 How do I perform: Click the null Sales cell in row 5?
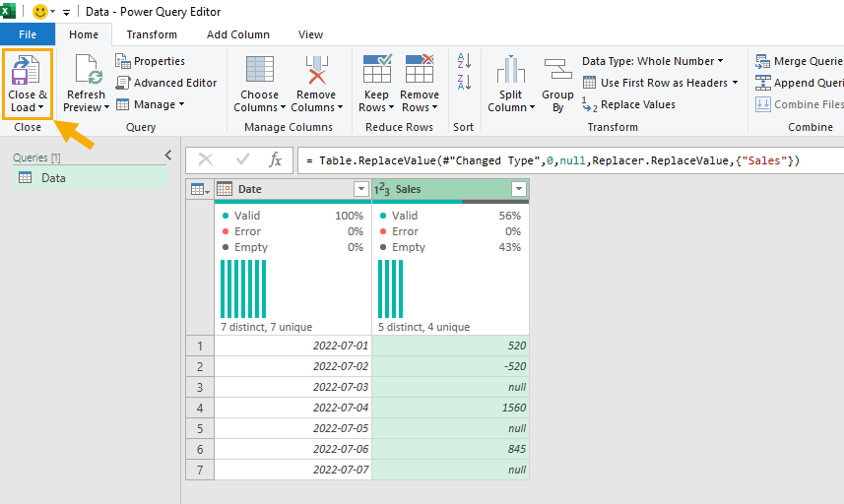pos(450,428)
